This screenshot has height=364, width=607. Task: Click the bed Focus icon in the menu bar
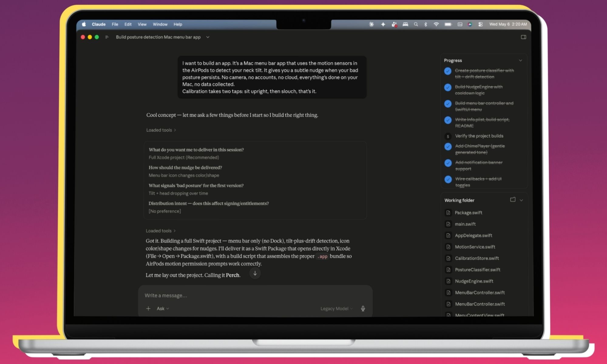pyautogui.click(x=405, y=24)
